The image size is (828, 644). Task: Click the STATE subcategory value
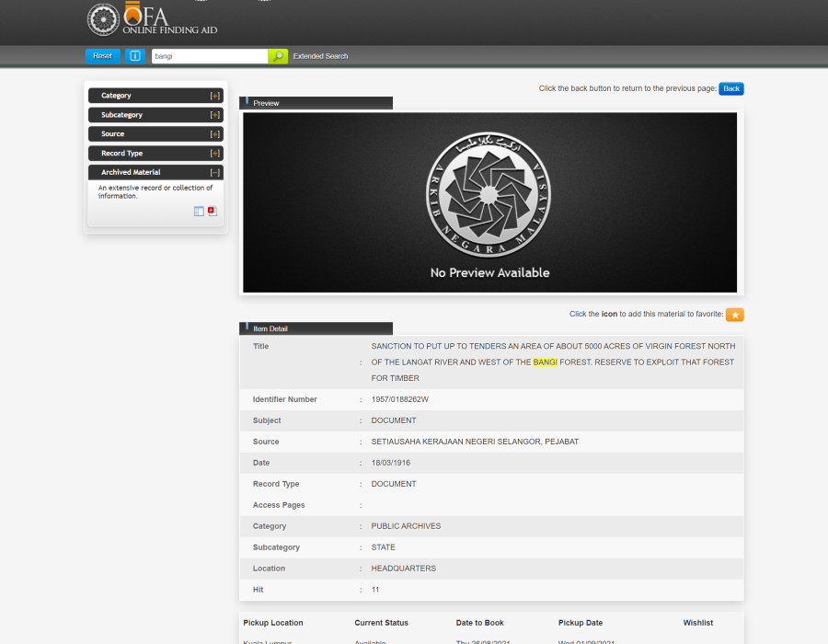click(383, 547)
